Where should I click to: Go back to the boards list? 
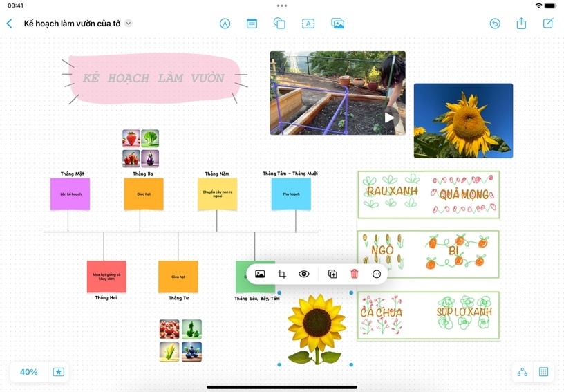tap(9, 24)
